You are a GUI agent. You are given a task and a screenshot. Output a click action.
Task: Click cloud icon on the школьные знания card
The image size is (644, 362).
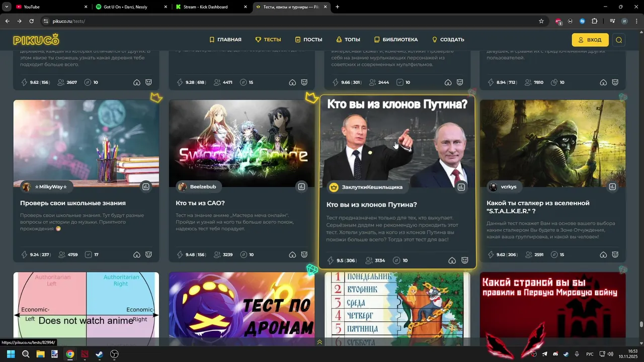(x=137, y=255)
